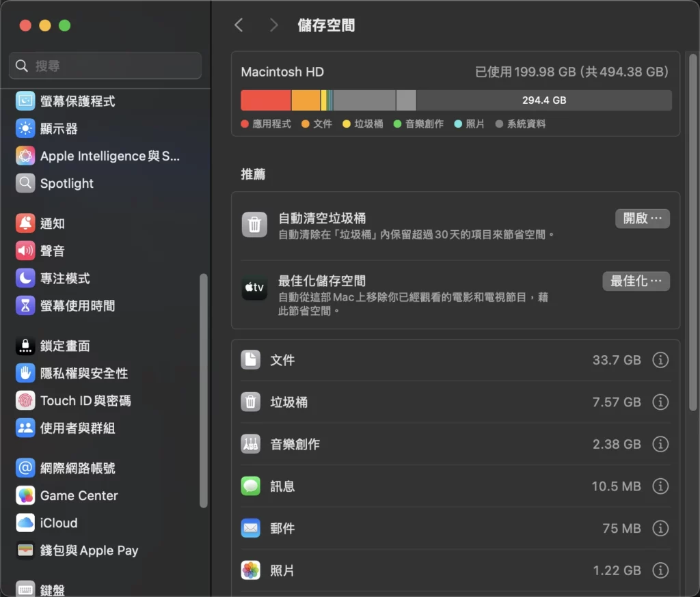Select the 郵件 row label
Screen dimensions: 700x597
(282, 529)
